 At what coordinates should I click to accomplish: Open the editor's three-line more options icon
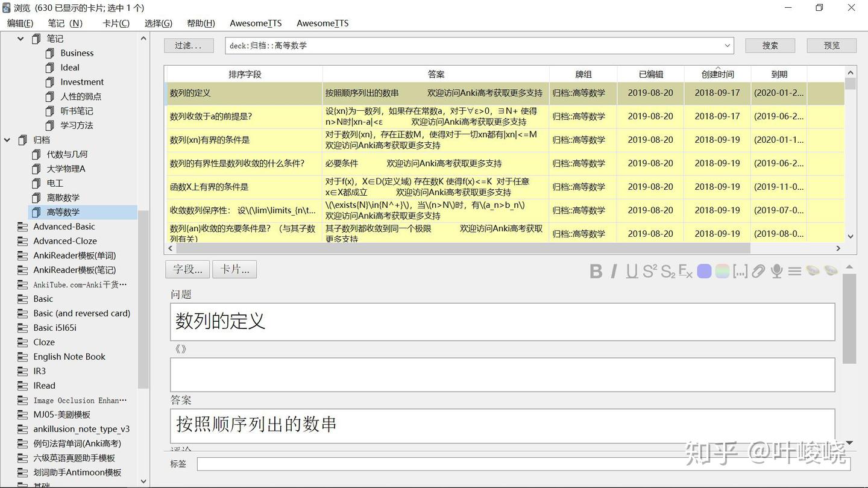pyautogui.click(x=794, y=271)
